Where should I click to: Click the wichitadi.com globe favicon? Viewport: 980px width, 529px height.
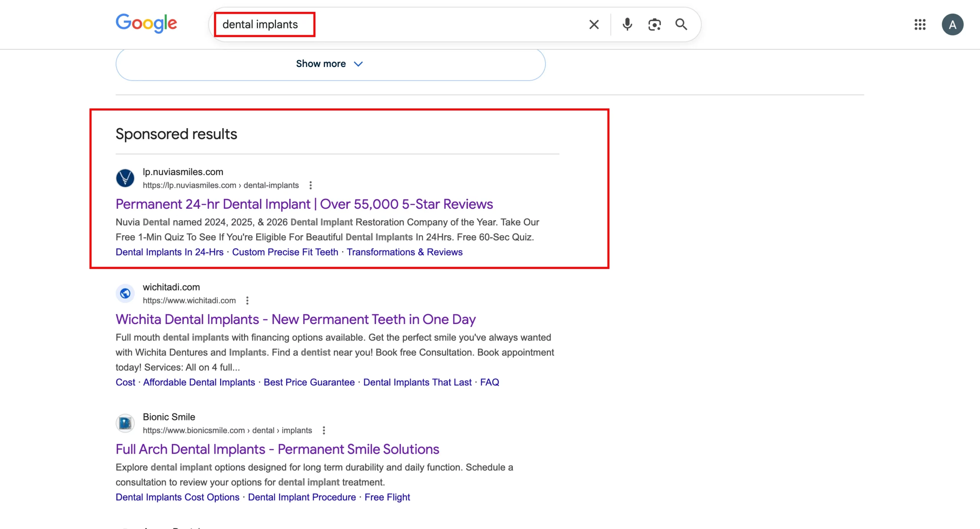(125, 293)
